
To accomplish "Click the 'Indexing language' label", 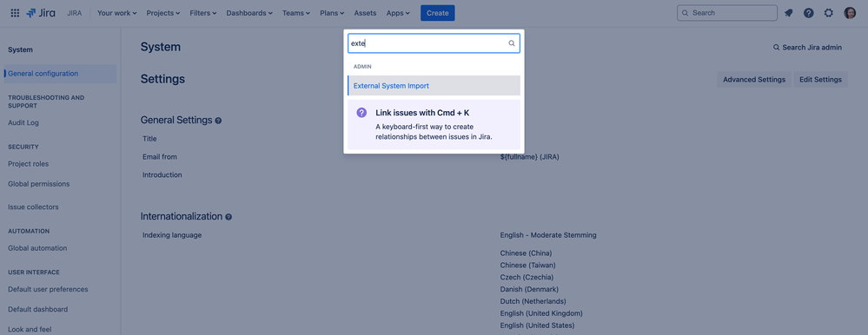I will 172,235.
